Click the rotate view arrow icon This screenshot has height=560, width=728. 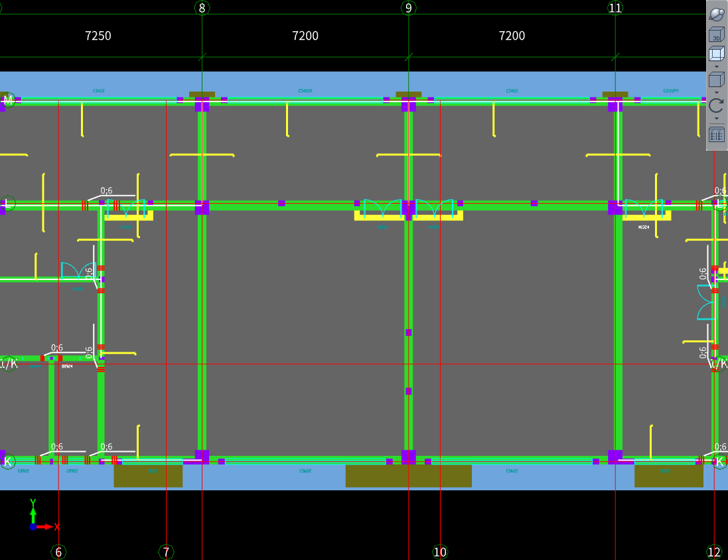click(x=717, y=105)
